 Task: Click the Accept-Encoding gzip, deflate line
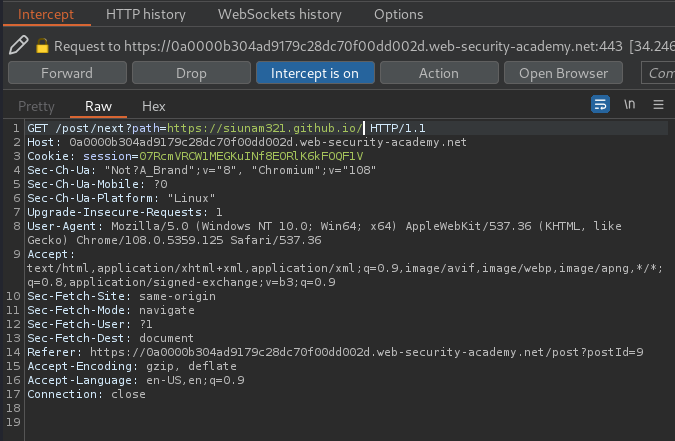pyautogui.click(x=132, y=366)
